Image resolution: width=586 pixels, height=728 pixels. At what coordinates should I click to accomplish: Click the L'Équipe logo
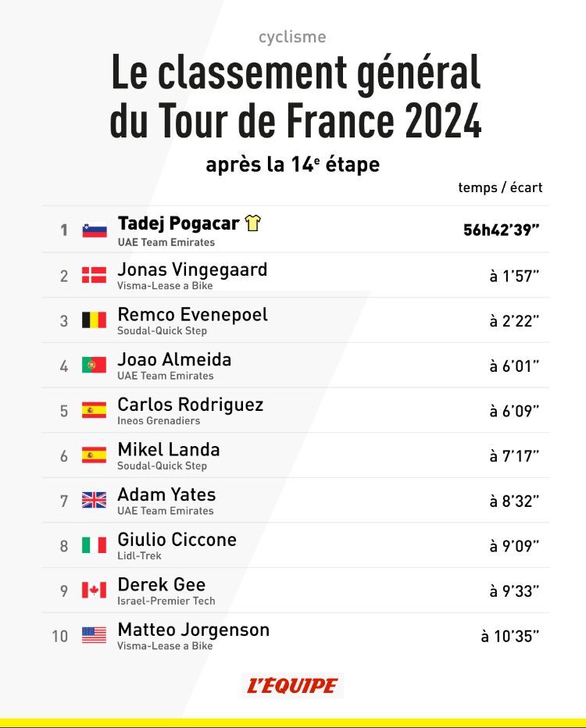[292, 686]
